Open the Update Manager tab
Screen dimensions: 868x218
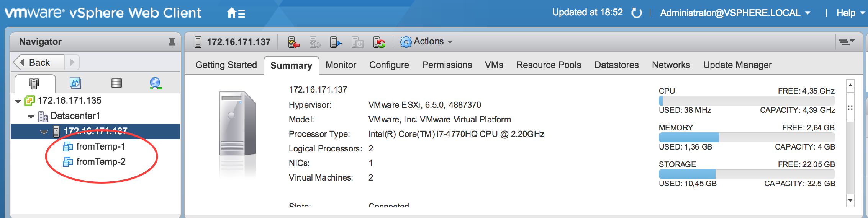pyautogui.click(x=737, y=65)
